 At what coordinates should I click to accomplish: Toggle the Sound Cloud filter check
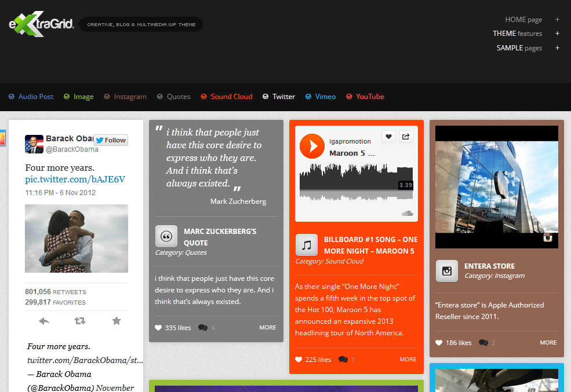point(204,96)
